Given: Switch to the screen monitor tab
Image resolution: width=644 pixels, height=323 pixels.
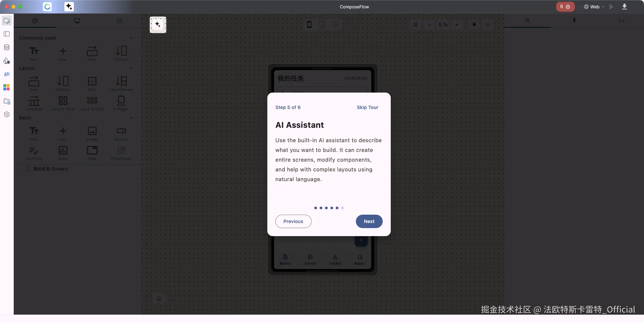Looking at the screenshot, I should [x=77, y=21].
